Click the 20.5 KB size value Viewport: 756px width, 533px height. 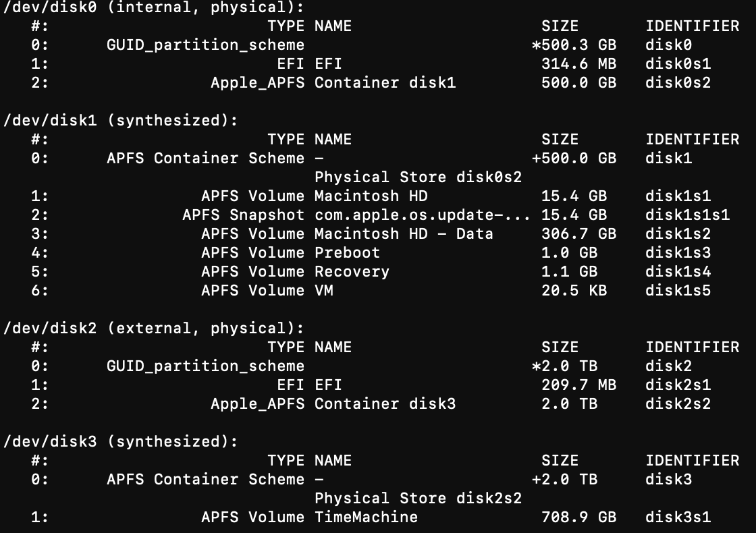click(x=574, y=291)
